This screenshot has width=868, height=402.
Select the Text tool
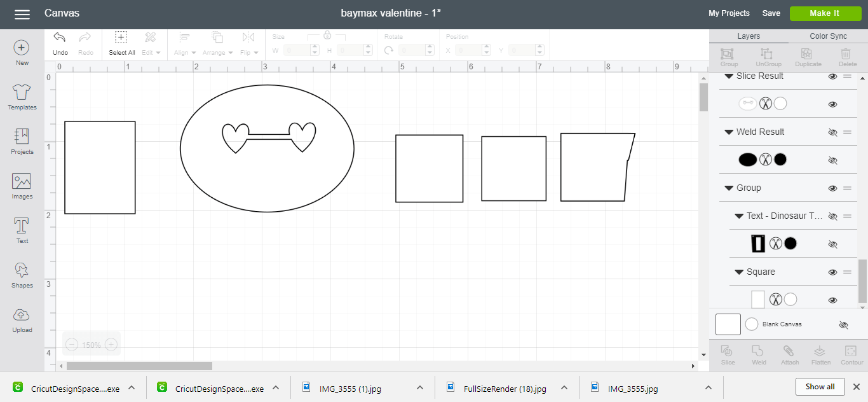pos(22,231)
